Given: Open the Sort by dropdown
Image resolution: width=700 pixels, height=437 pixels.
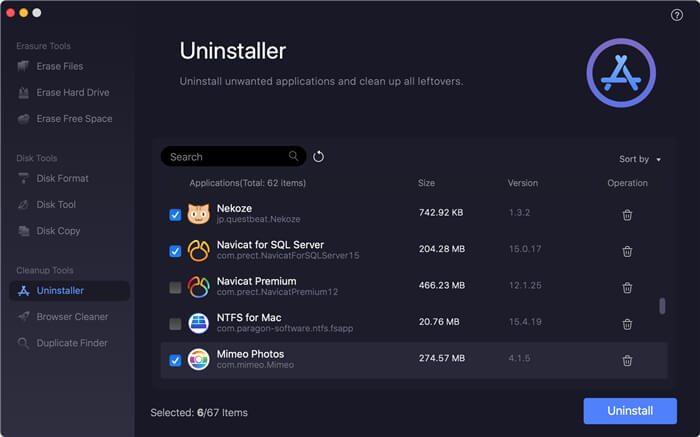Looking at the screenshot, I should point(639,159).
